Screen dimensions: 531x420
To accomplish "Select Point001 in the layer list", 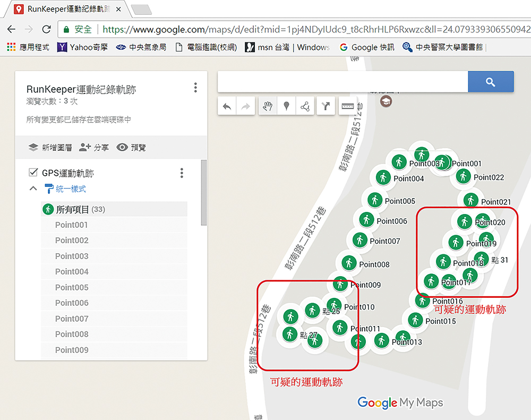I will [x=114, y=225].
